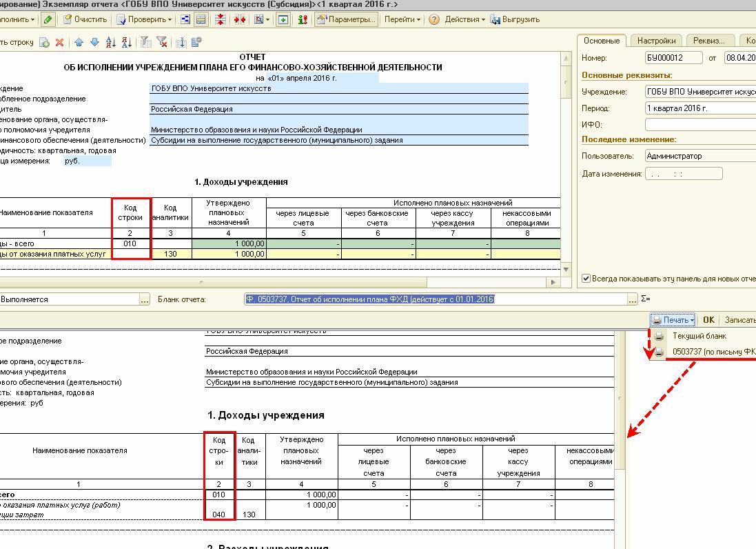This screenshot has width=756, height=549.
Task: Click the green pencil edit-mode icon
Action: (x=48, y=20)
